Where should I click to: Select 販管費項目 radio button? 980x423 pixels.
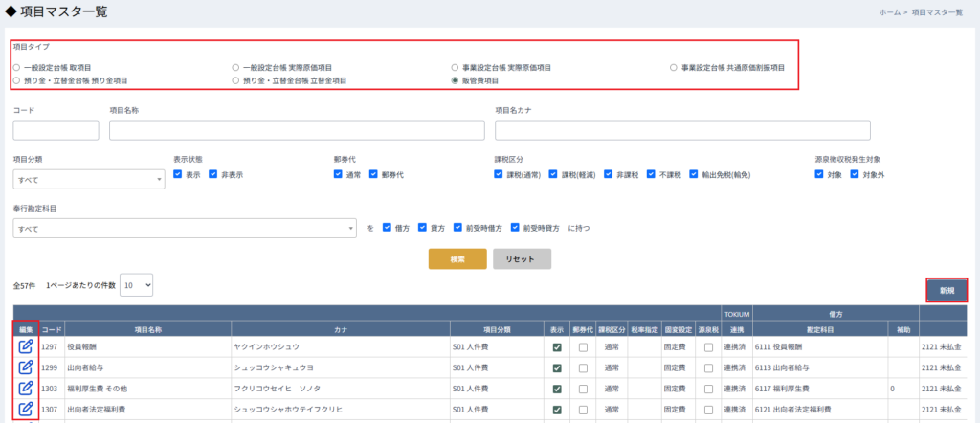coord(456,81)
